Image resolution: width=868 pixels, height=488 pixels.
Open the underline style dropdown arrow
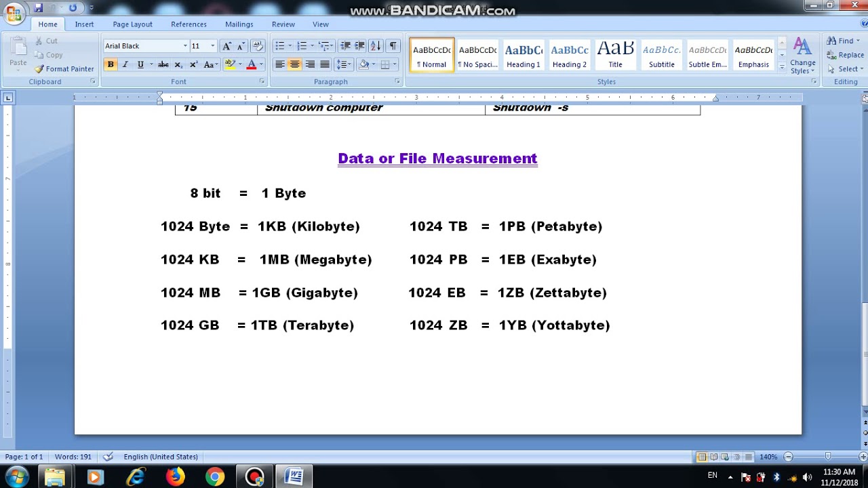151,64
